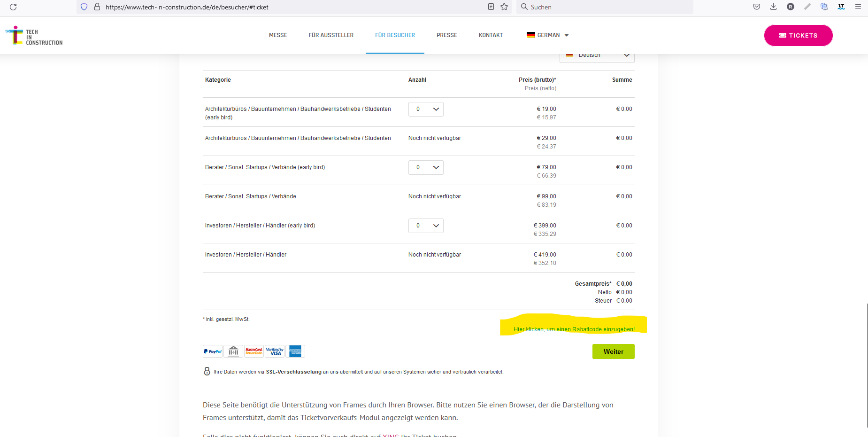Click the € 399,00 Investoren early bird price

click(545, 226)
